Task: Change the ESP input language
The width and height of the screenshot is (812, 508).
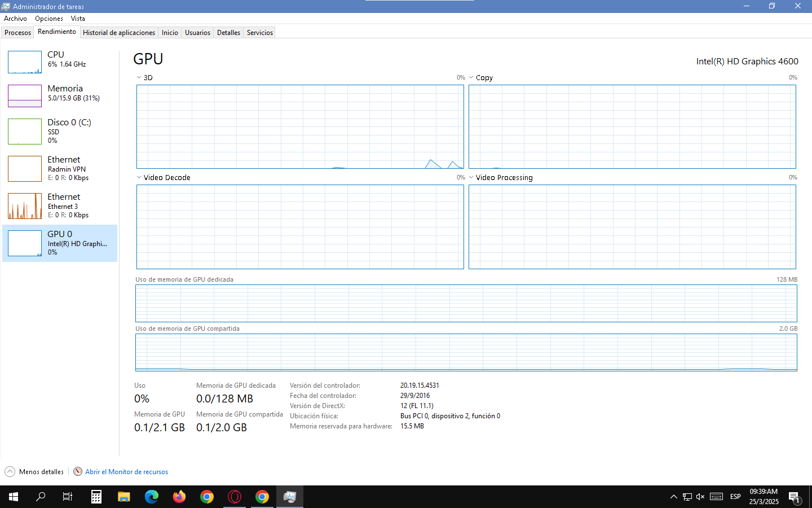Action: coord(735,497)
